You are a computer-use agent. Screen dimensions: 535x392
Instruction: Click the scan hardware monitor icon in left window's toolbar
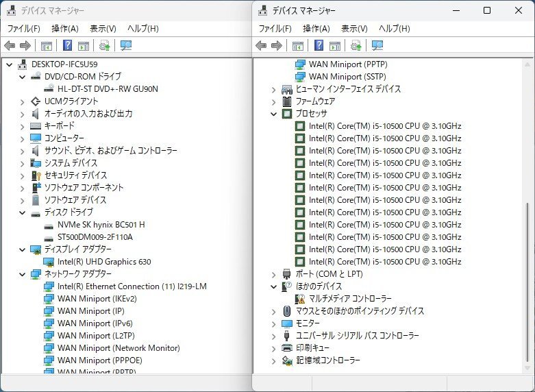pyautogui.click(x=126, y=46)
